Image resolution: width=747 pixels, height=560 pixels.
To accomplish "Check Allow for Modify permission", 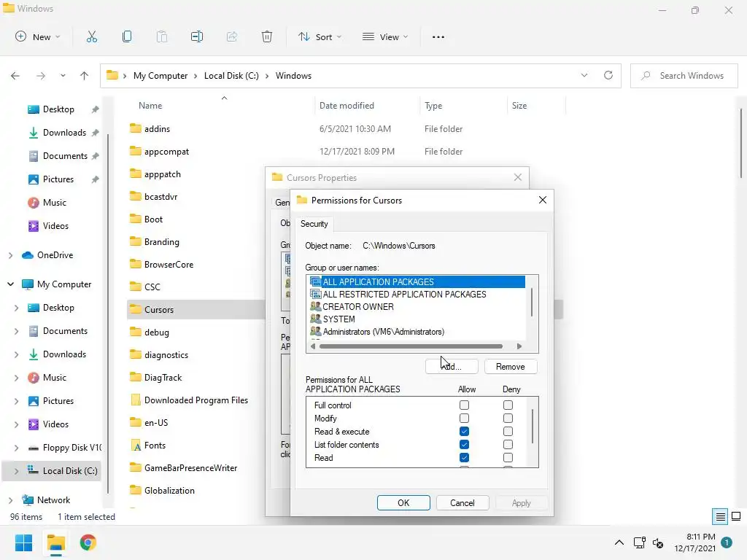I will [464, 418].
